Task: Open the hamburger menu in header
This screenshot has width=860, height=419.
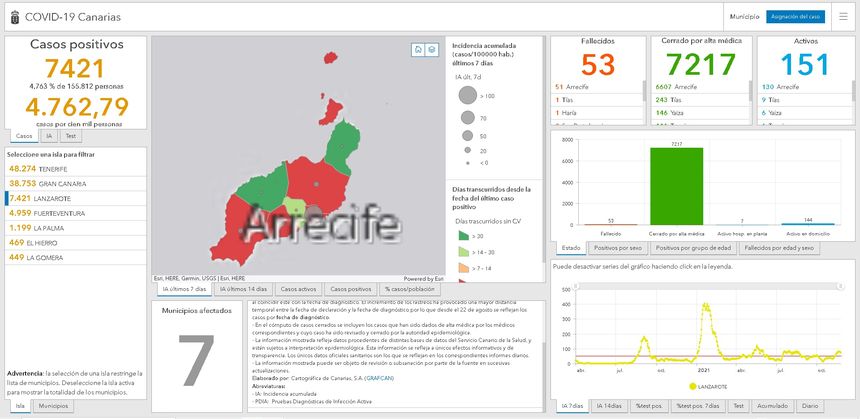Action: click(x=843, y=17)
